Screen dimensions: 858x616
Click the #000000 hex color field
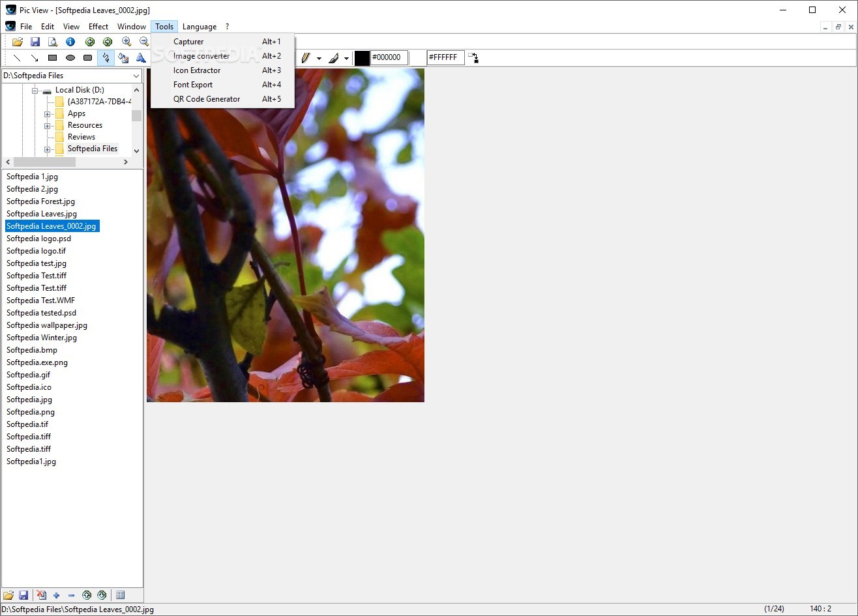click(389, 58)
